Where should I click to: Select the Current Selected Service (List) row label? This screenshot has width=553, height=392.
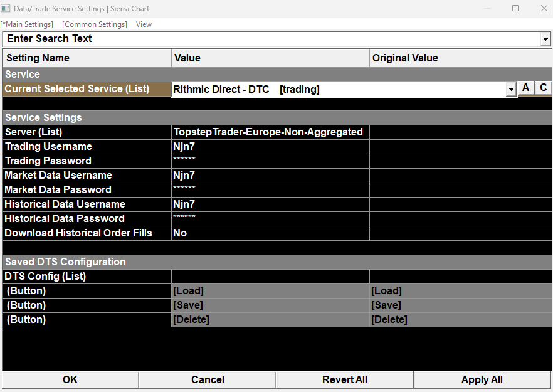[x=87, y=89]
